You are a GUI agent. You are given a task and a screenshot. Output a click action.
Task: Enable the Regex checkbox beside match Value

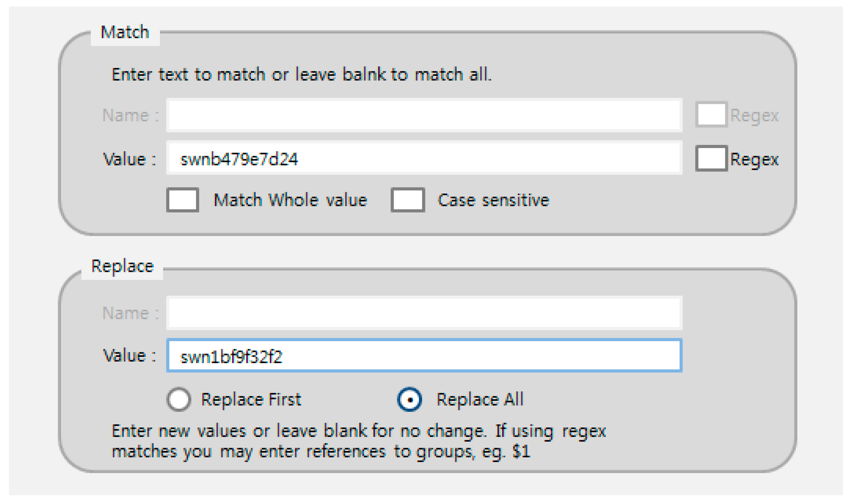pyautogui.click(x=711, y=159)
